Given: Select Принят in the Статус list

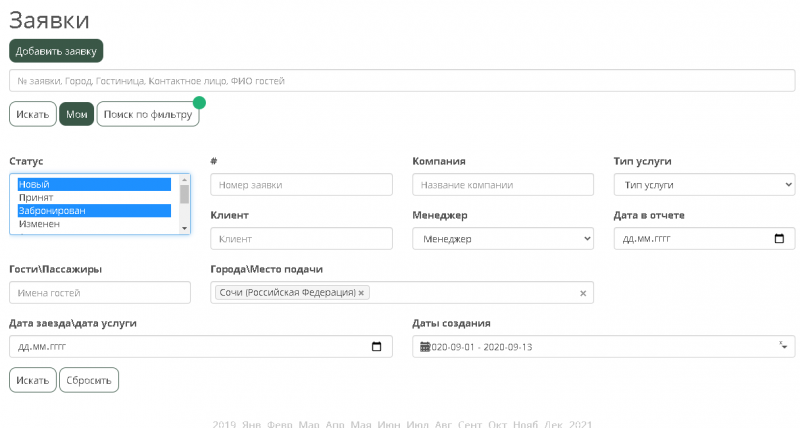Looking at the screenshot, I should (36, 198).
